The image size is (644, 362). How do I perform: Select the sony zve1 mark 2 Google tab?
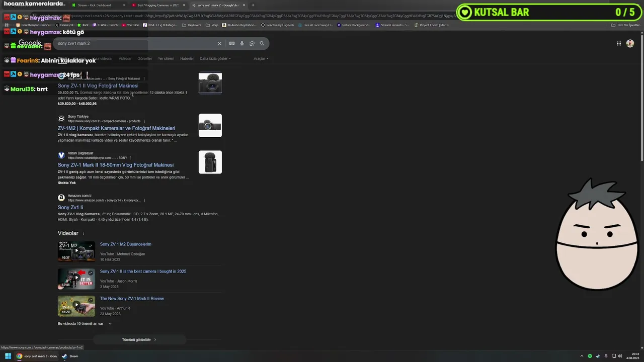tap(218, 5)
